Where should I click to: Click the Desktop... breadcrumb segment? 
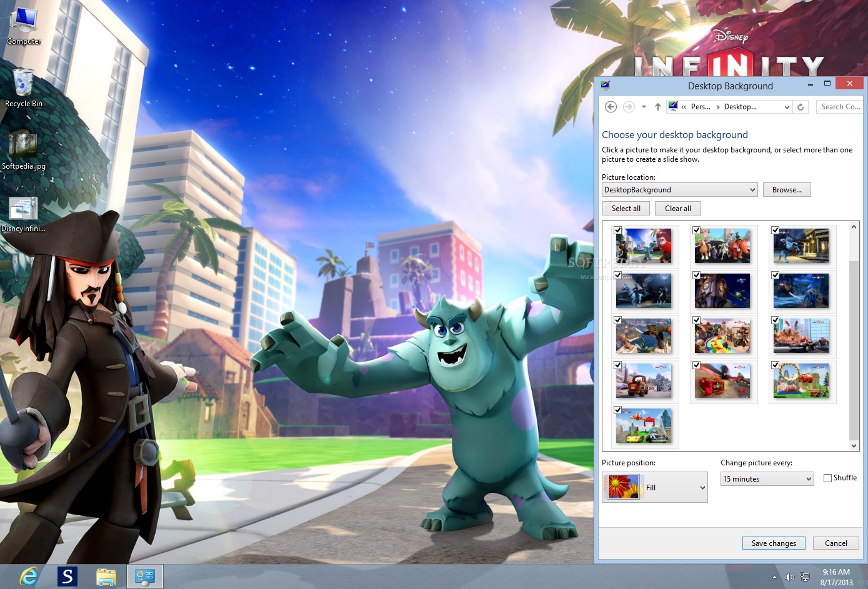741,107
